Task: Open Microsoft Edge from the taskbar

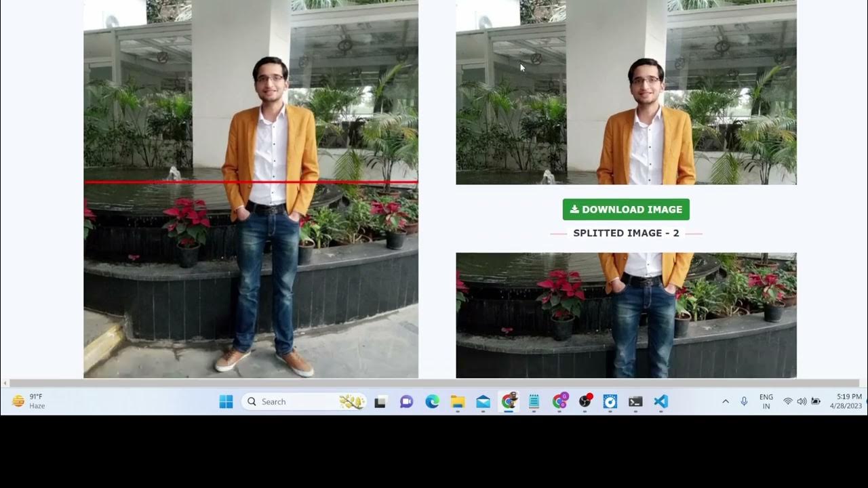Action: pyautogui.click(x=432, y=402)
